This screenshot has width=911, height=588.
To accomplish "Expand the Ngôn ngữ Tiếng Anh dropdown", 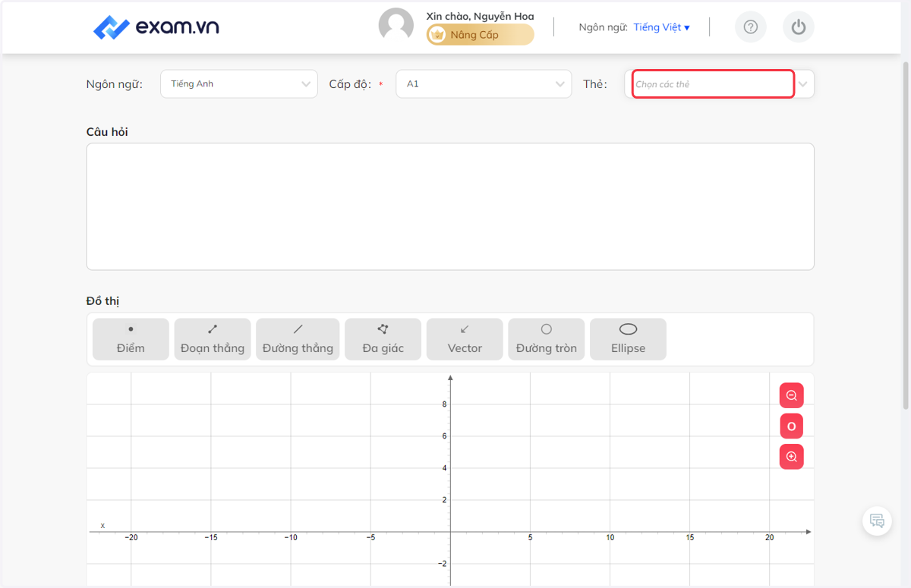I will (x=239, y=84).
